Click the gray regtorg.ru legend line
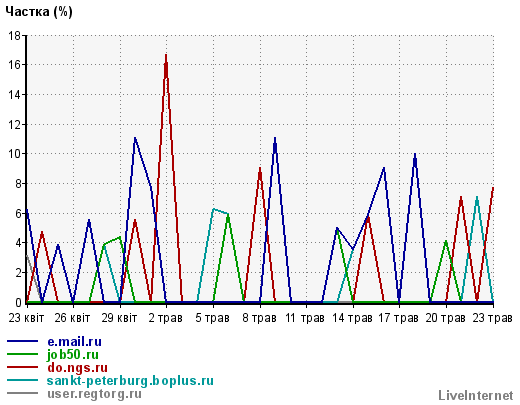This screenshot has height=405, width=520. pos(22,393)
